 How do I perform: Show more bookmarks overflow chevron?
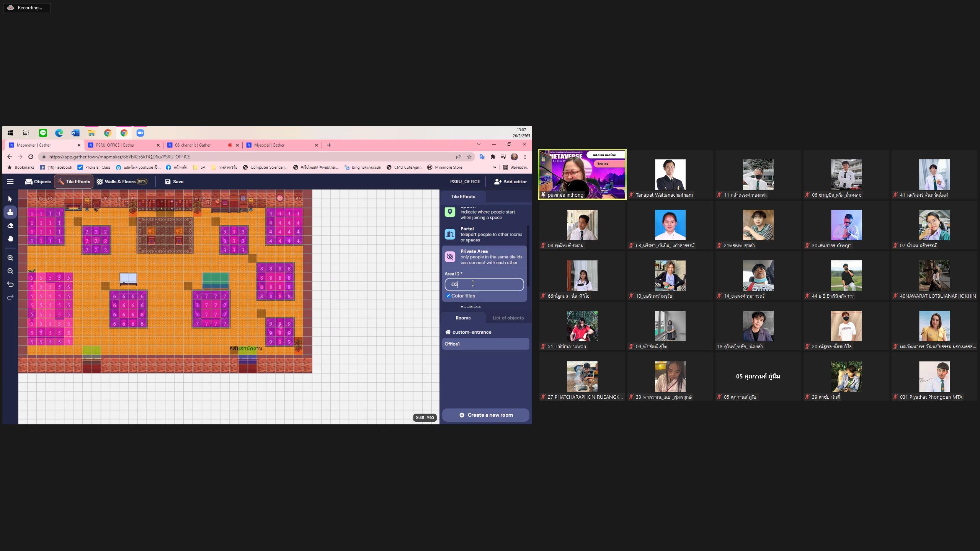click(495, 167)
